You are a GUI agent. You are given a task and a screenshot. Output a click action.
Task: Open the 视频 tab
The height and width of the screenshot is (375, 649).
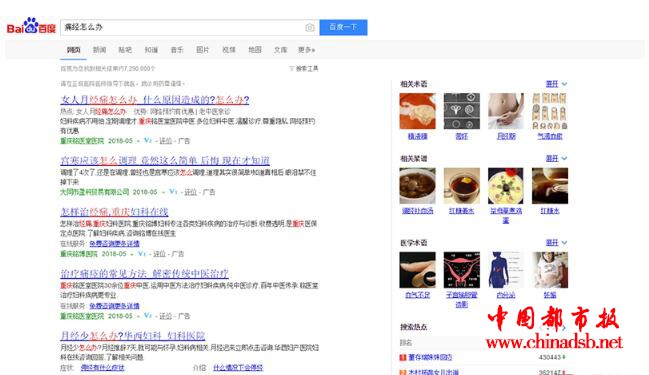(x=228, y=50)
